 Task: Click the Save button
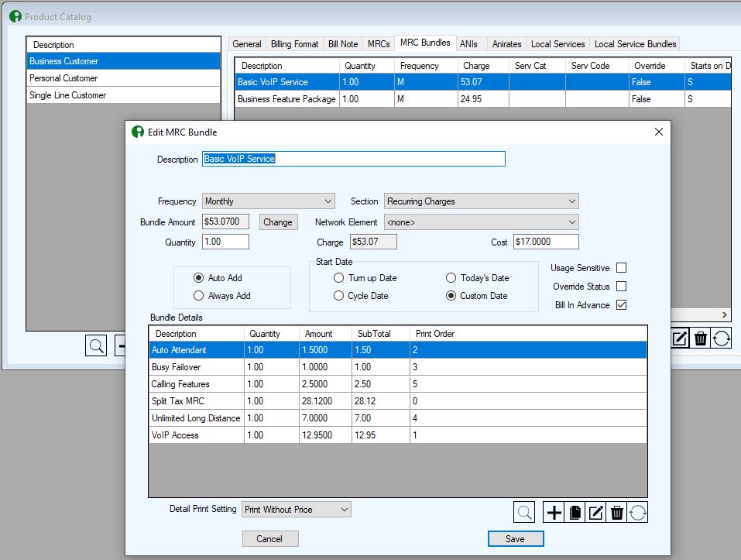point(515,539)
